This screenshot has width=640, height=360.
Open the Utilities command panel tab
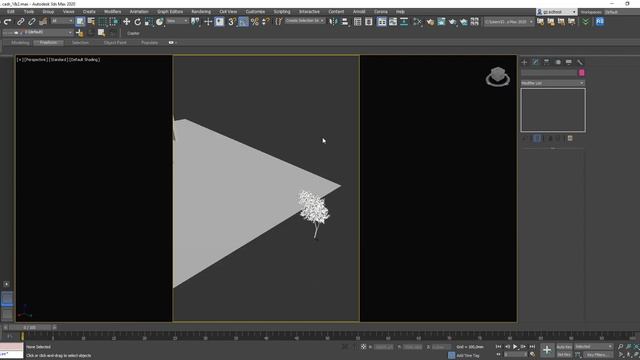[x=580, y=62]
